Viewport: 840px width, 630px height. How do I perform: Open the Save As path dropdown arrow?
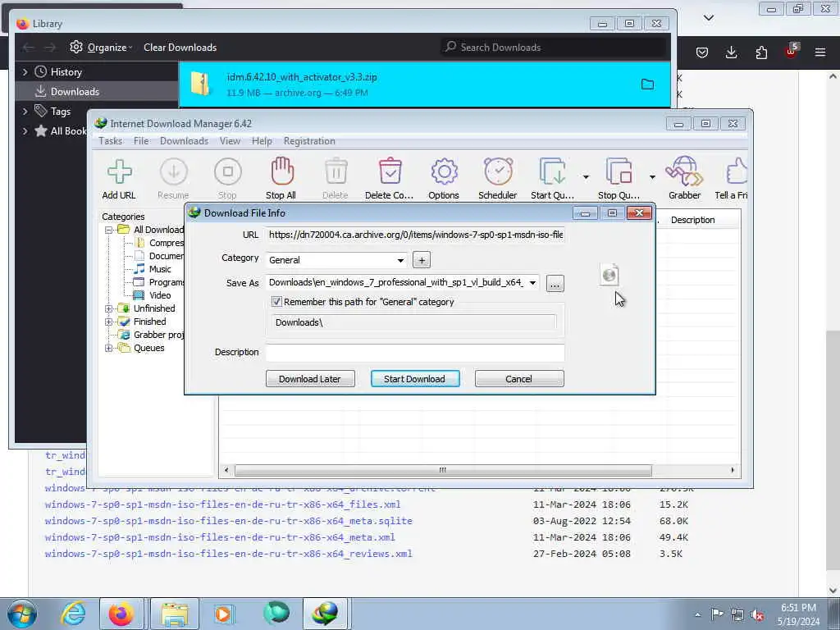532,283
